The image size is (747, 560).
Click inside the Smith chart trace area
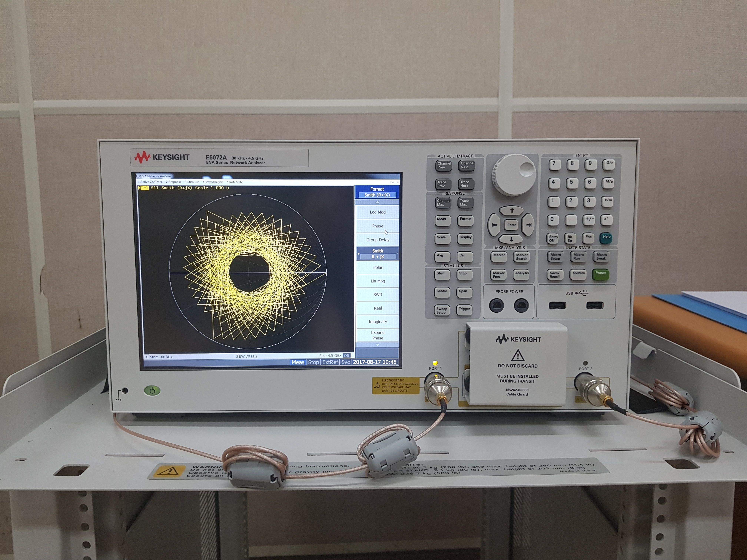(248, 272)
